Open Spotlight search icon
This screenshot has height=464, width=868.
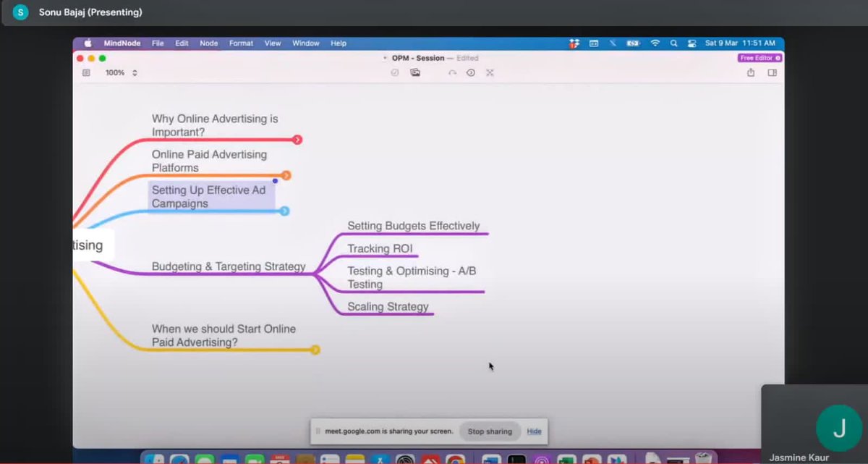pos(673,43)
